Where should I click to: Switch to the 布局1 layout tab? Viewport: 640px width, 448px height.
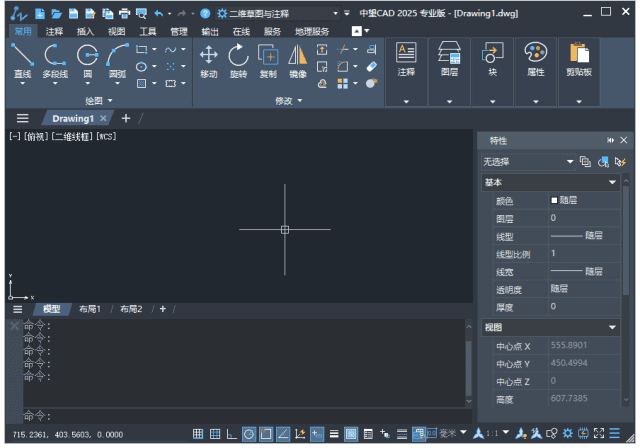(90, 309)
